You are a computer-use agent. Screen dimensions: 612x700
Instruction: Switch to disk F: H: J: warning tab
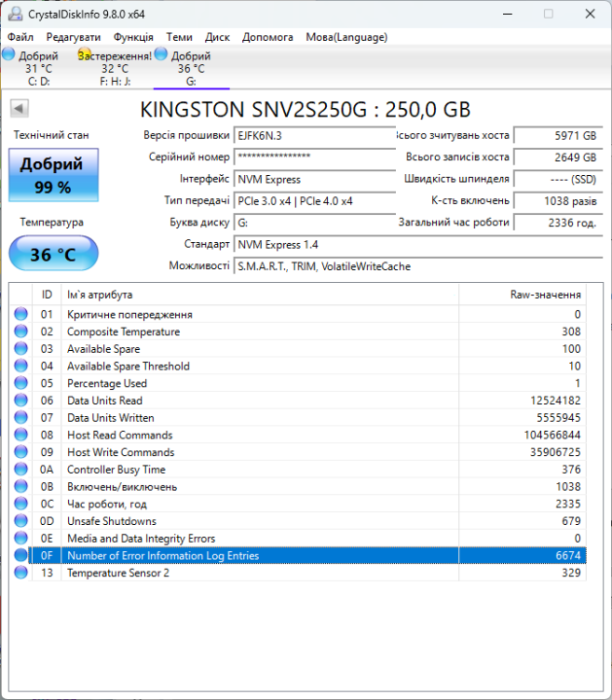[115, 68]
